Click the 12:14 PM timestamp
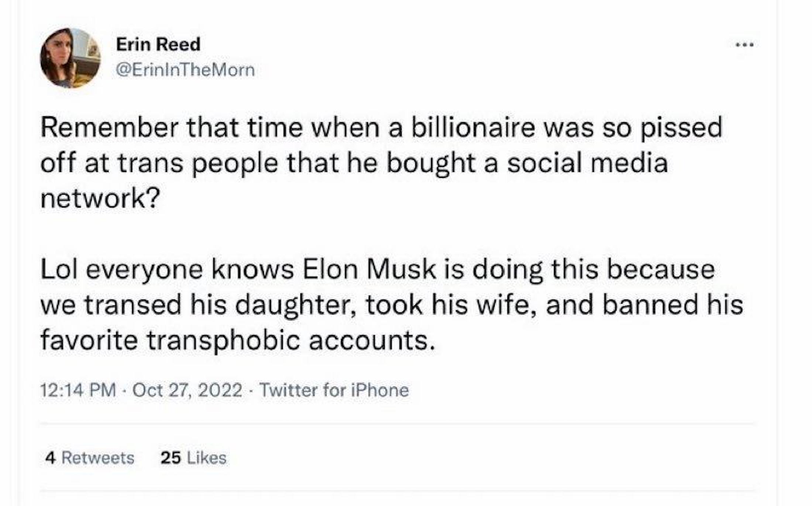This screenshot has width=812, height=506. tap(78, 390)
